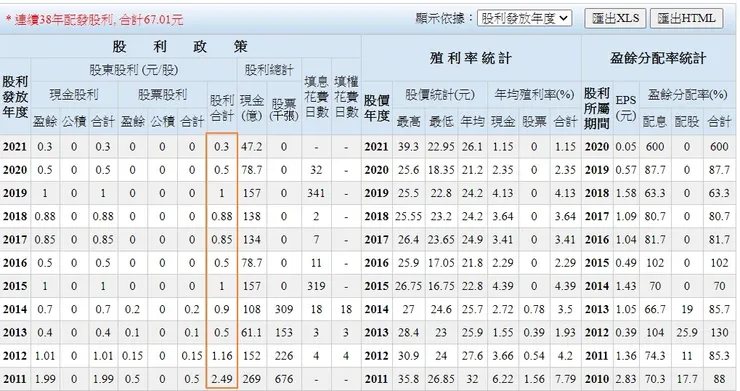
Task: Click the 22.95 lowest price cell
Action: tap(441, 147)
